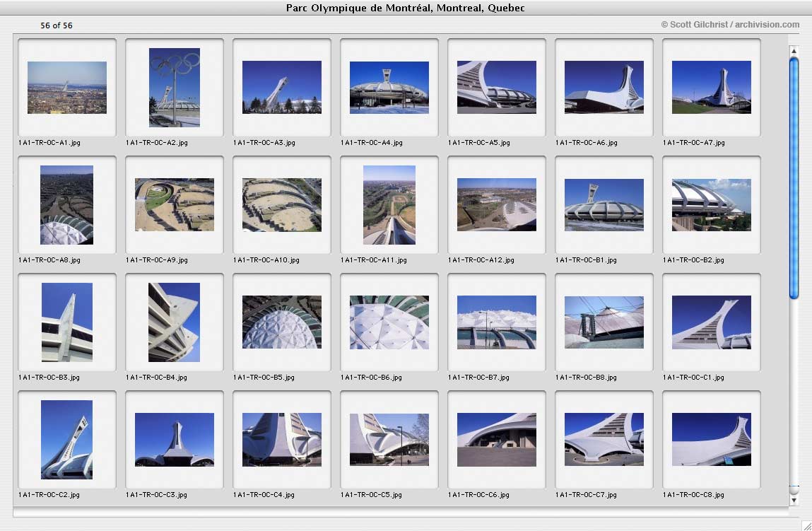
Task: Click the blue vertical scrollbar thumb
Action: [x=794, y=178]
